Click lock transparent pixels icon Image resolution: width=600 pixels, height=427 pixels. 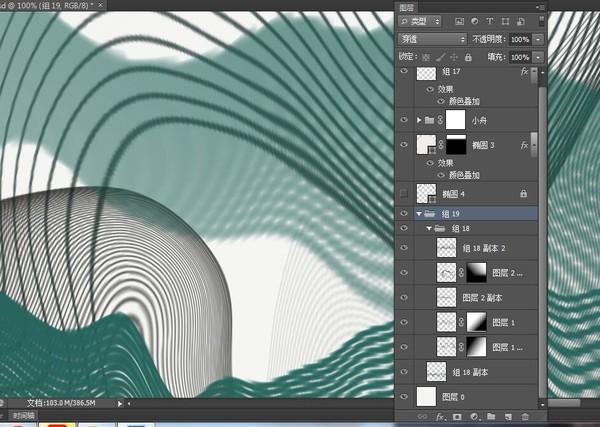tap(426, 57)
